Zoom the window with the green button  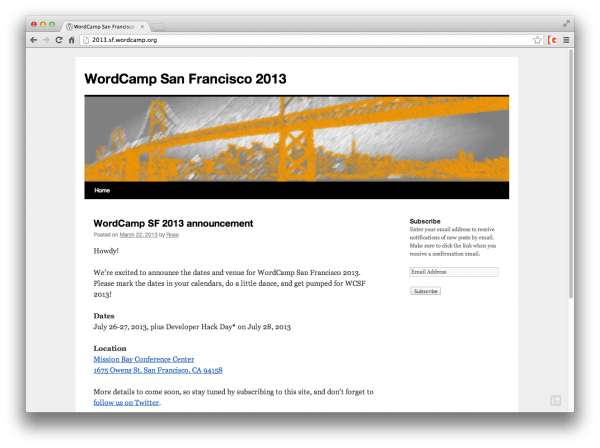[x=52, y=24]
